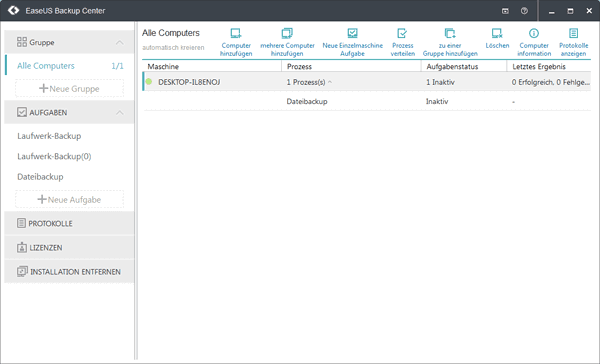Click zu einer Gruppe hinzufügen icon
600x364 pixels.
tap(450, 34)
